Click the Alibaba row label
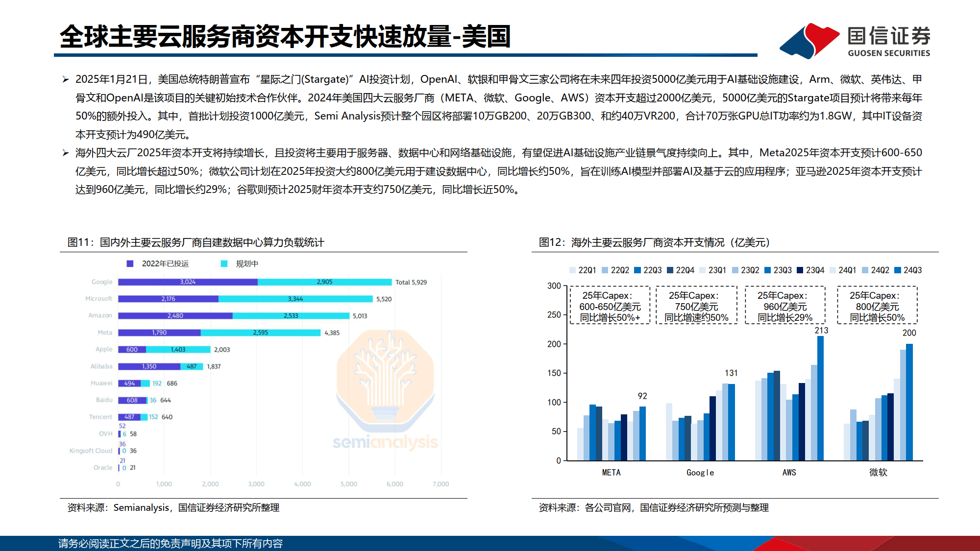 click(x=101, y=366)
